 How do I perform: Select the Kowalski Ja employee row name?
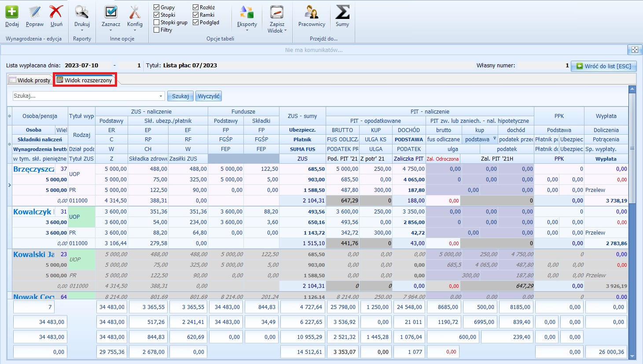pyautogui.click(x=34, y=254)
